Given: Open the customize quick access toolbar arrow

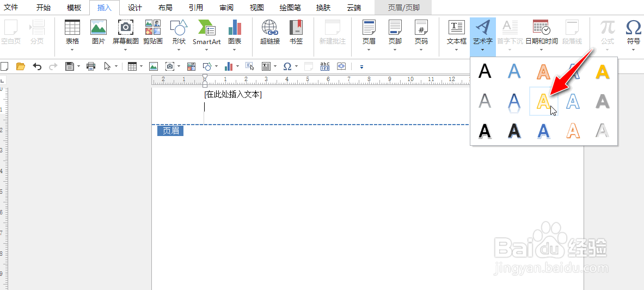Looking at the screenshot, I should 361,66.
